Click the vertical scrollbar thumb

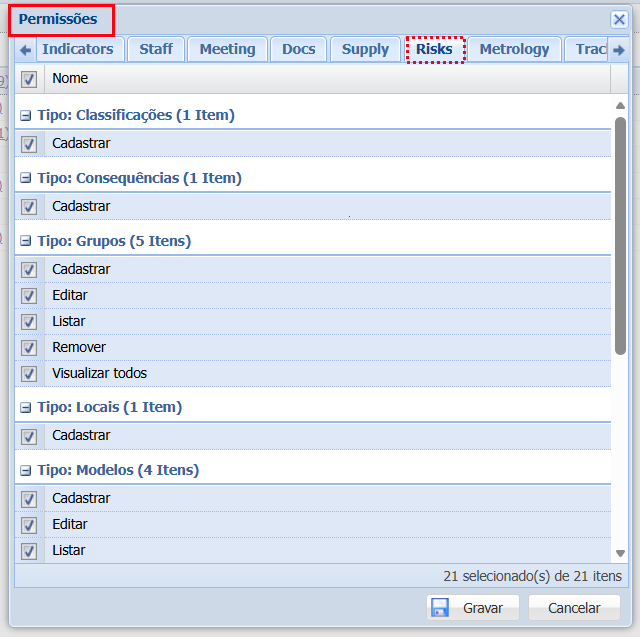coord(620,235)
